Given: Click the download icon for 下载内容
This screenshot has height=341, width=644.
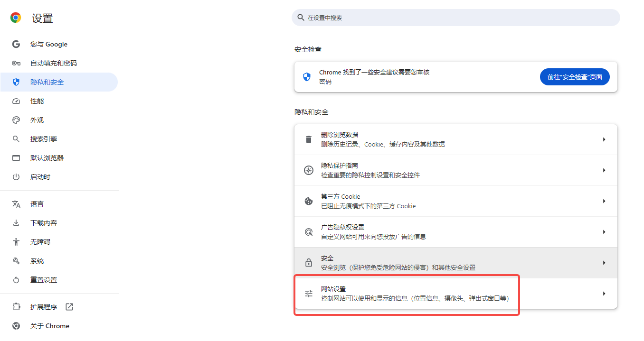Looking at the screenshot, I should (16, 223).
